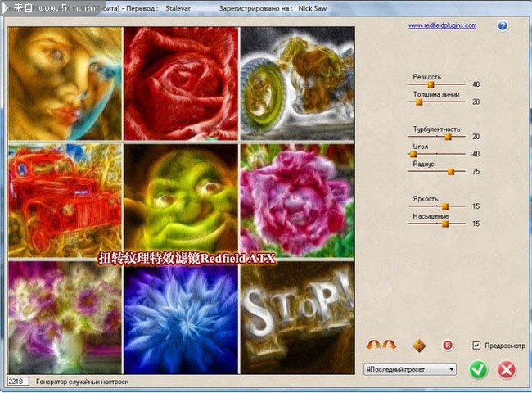Click the Насыщение slider handle

click(x=445, y=223)
